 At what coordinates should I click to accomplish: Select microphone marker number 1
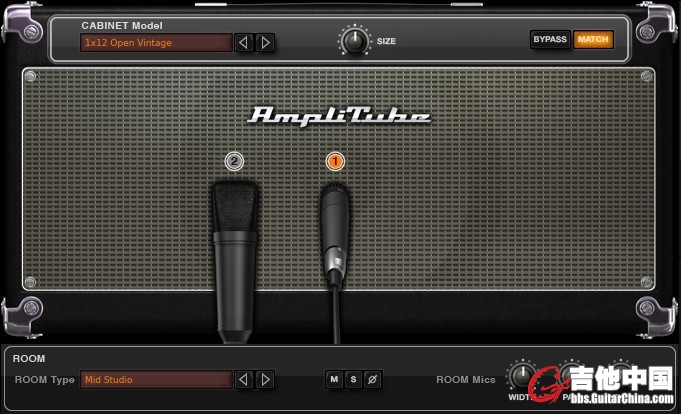tap(335, 161)
